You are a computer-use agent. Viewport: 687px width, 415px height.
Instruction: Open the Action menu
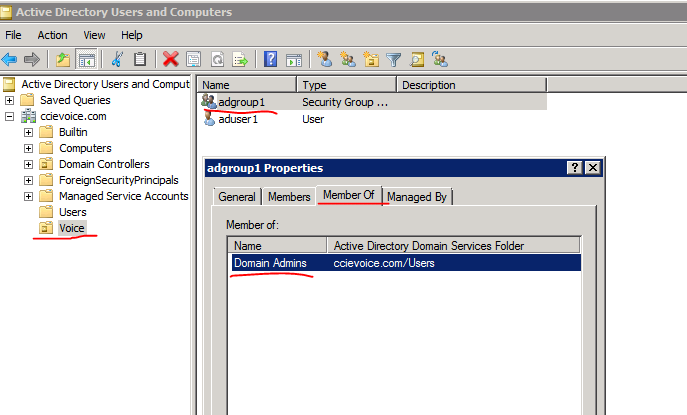[52, 35]
